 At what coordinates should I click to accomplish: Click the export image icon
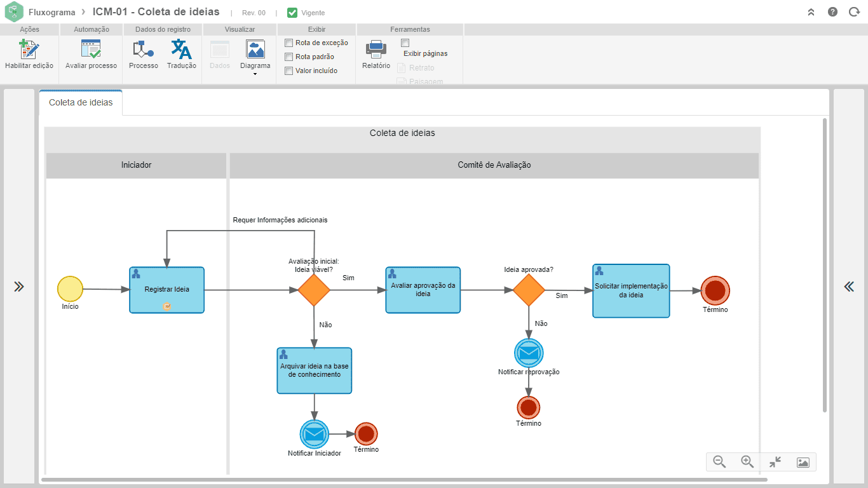coord(803,463)
